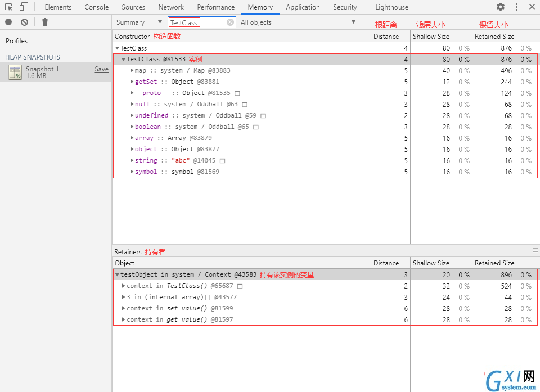Screen dimensions: 540x392
Task: Sort retainers by Retained Size header
Action: tap(506, 263)
